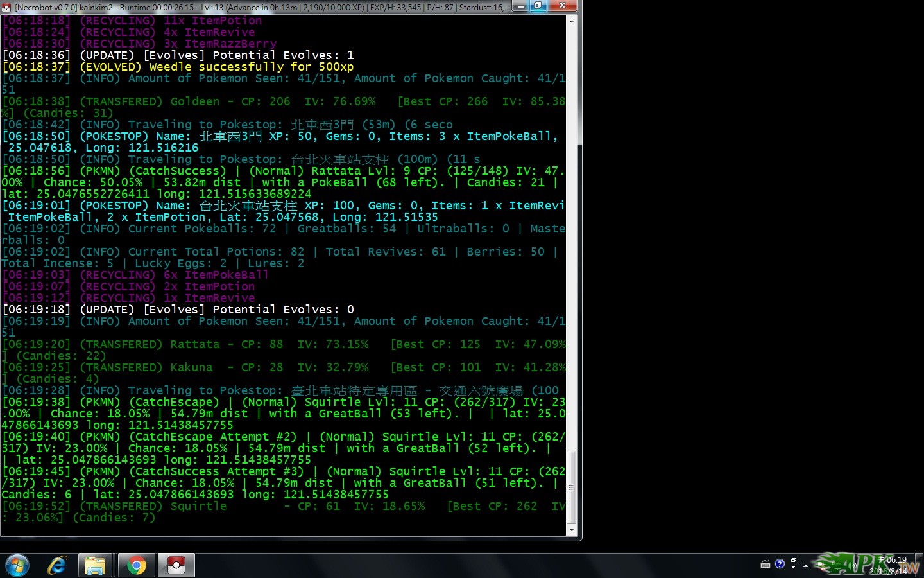This screenshot has width=924, height=578.
Task: Click the 'Potential Evolves: 1' log line
Action: [x=178, y=55]
